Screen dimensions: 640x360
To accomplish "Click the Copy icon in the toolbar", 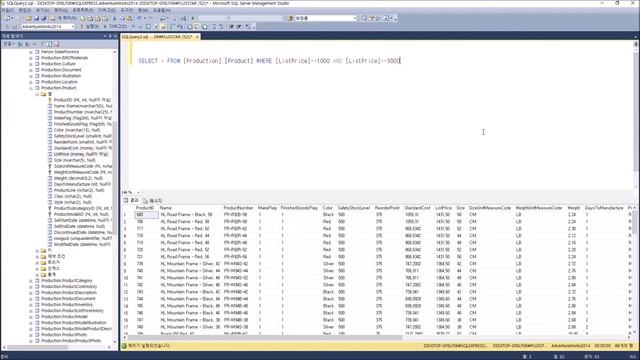I will coord(122,18).
